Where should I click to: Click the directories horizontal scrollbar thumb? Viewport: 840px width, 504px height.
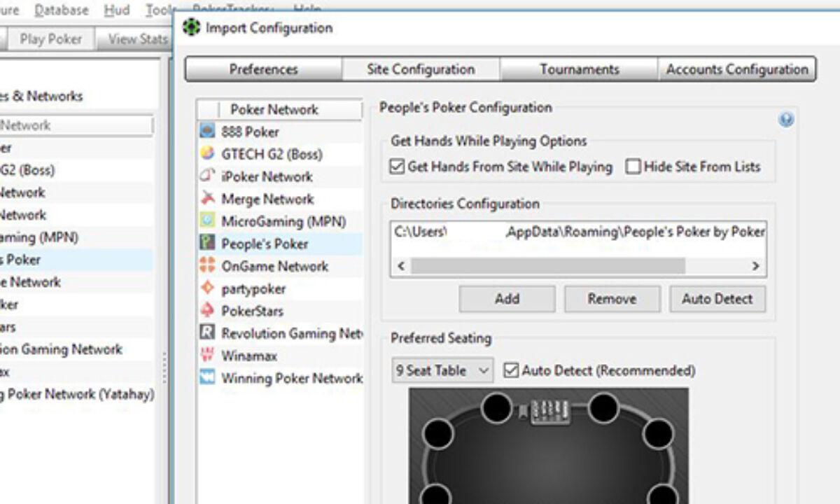coord(548,266)
